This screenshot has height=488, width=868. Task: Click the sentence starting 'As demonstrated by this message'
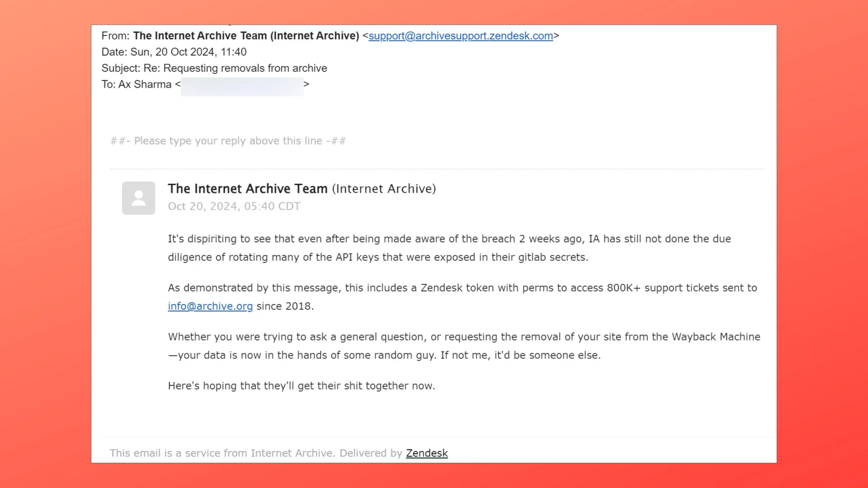pyautogui.click(x=462, y=297)
